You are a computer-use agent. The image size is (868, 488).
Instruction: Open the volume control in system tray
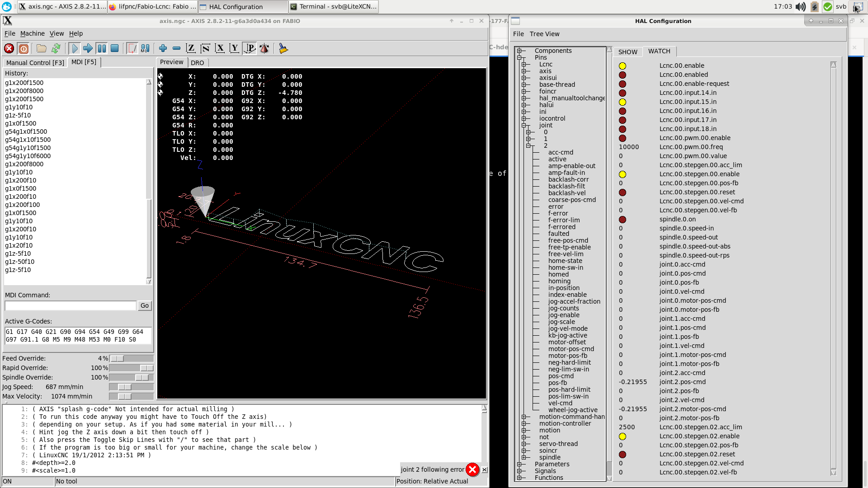click(801, 6)
